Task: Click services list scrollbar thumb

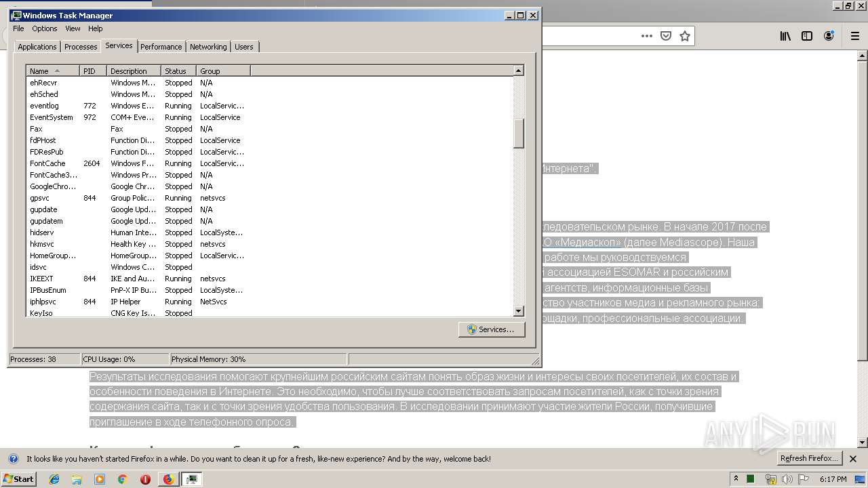Action: (519, 134)
